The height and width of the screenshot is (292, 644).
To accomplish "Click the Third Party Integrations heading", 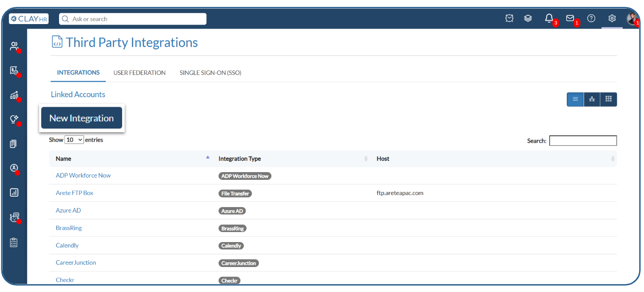I will click(132, 42).
